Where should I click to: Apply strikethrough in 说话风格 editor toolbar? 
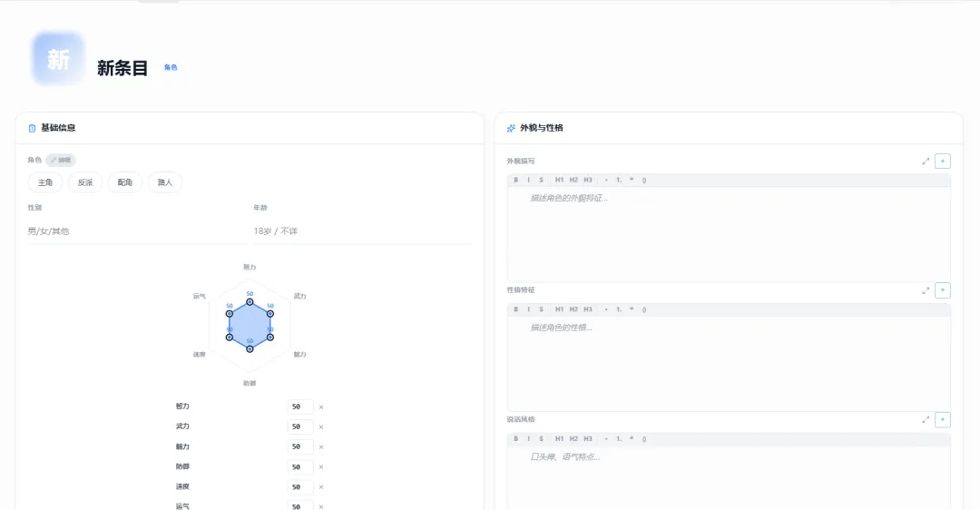pyautogui.click(x=542, y=439)
